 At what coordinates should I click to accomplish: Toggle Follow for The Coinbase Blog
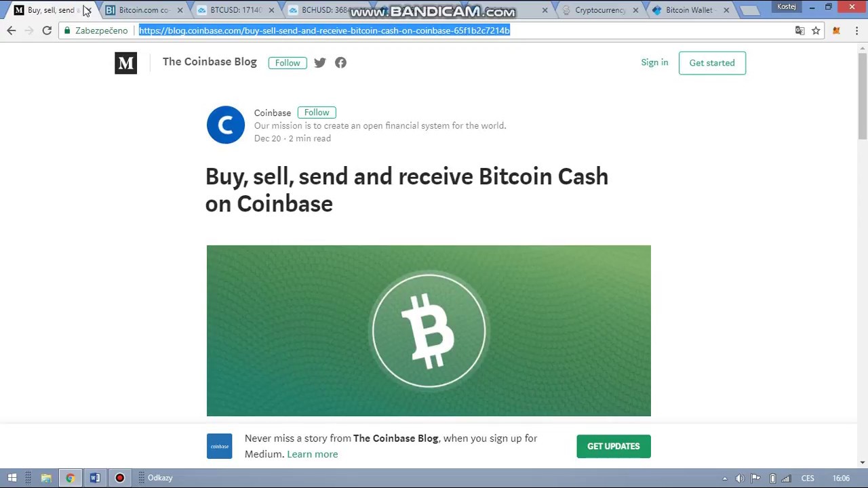[288, 62]
